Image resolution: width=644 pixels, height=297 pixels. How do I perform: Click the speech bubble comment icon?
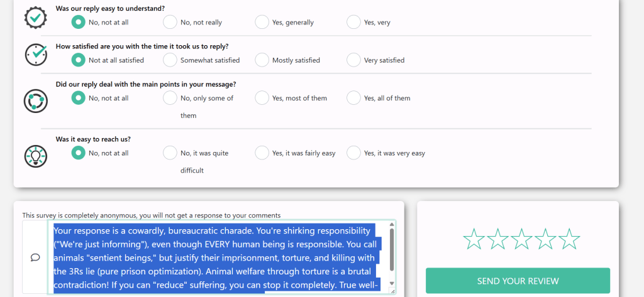tap(35, 257)
